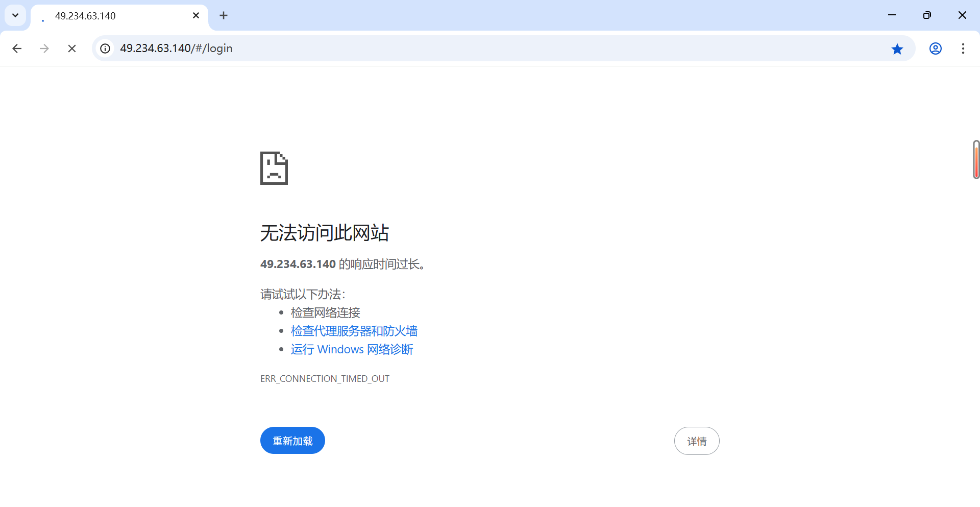Image resolution: width=980 pixels, height=507 pixels.
Task: Click the sad page error icon
Action: click(x=274, y=168)
